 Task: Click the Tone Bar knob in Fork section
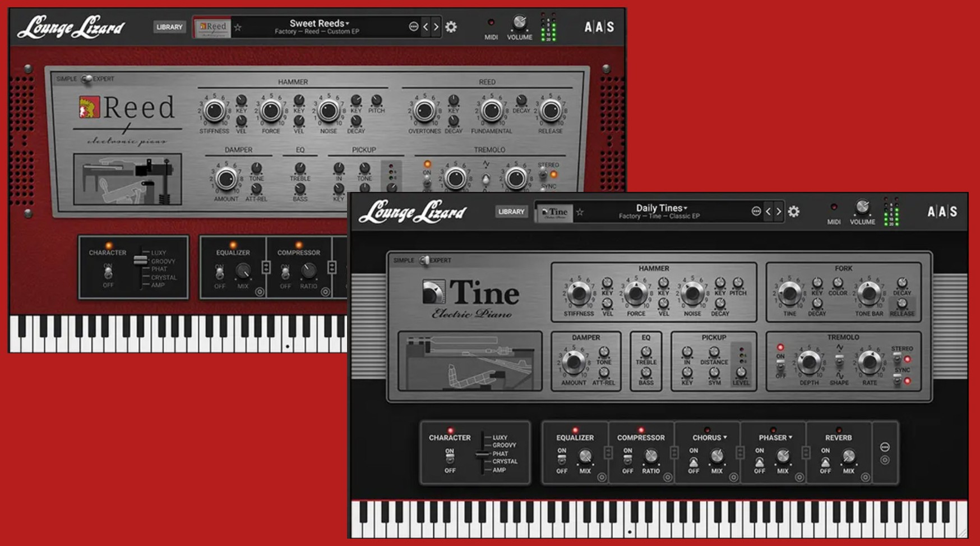868,293
